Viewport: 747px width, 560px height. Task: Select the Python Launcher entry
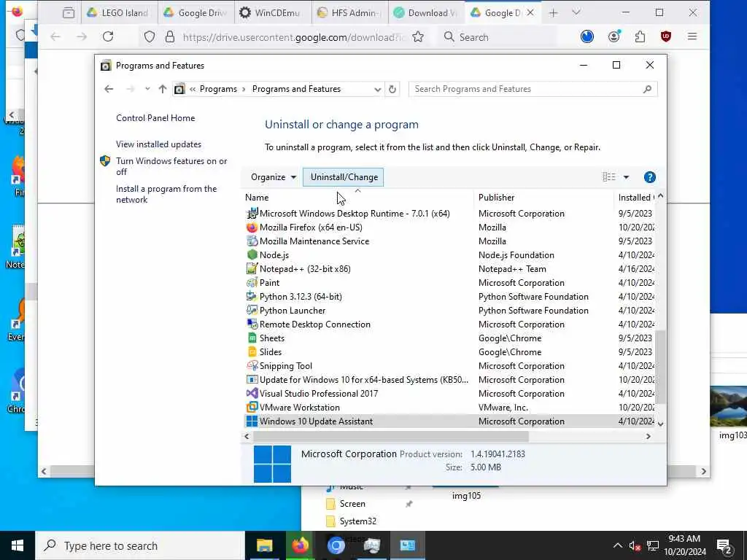449,311
